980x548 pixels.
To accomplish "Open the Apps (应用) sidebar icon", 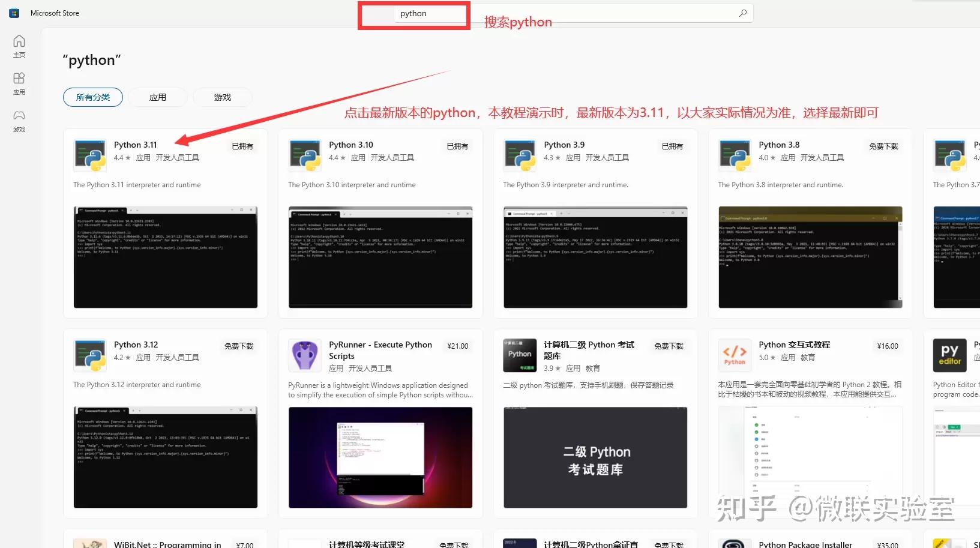I will [x=19, y=83].
